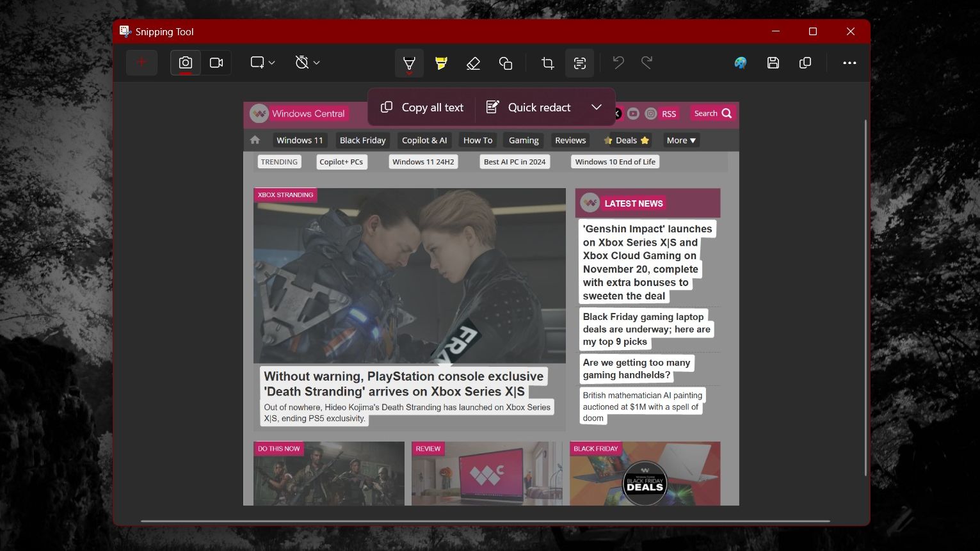Screen dimensions: 980x551
Task: Switch to Snip (camera) mode
Action: pos(186,63)
